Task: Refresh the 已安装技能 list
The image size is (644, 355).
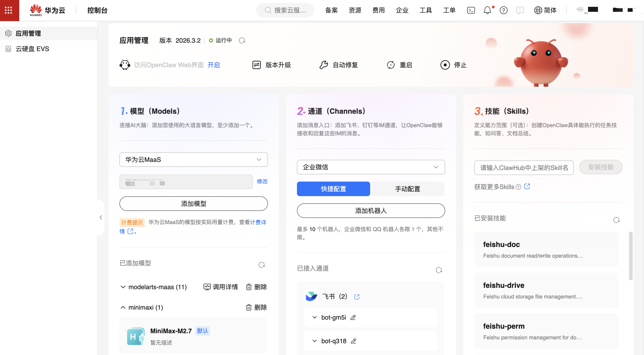Action: 616,220
